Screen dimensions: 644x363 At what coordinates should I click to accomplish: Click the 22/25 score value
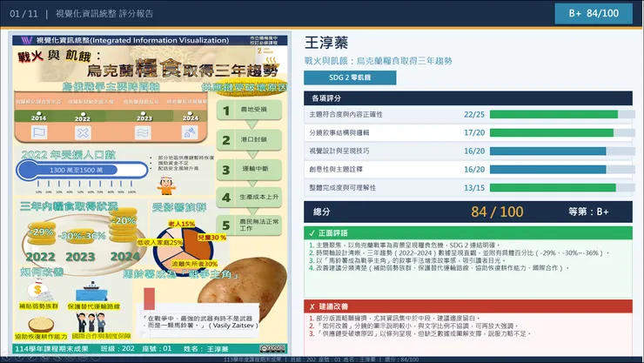[474, 115]
